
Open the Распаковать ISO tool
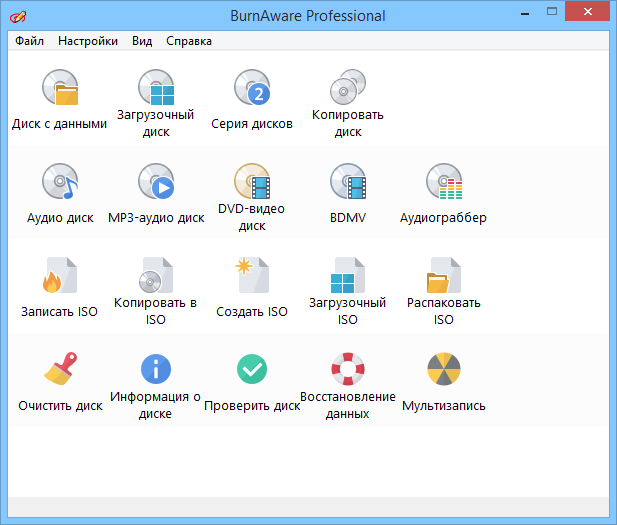(443, 277)
